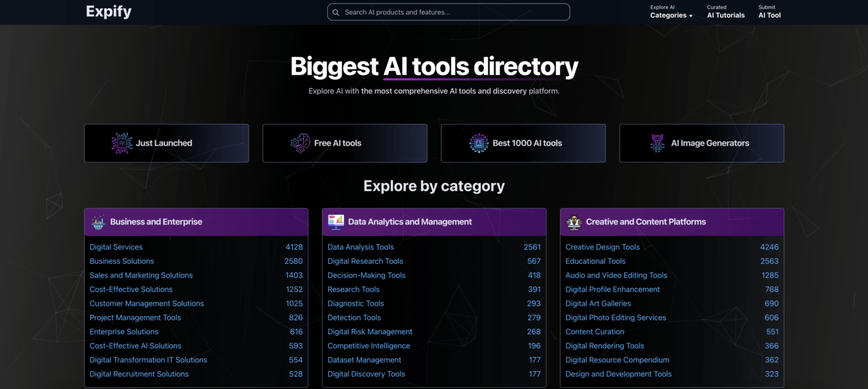This screenshot has width=868, height=389.
Task: Open Creative Design Tools category
Action: click(603, 247)
